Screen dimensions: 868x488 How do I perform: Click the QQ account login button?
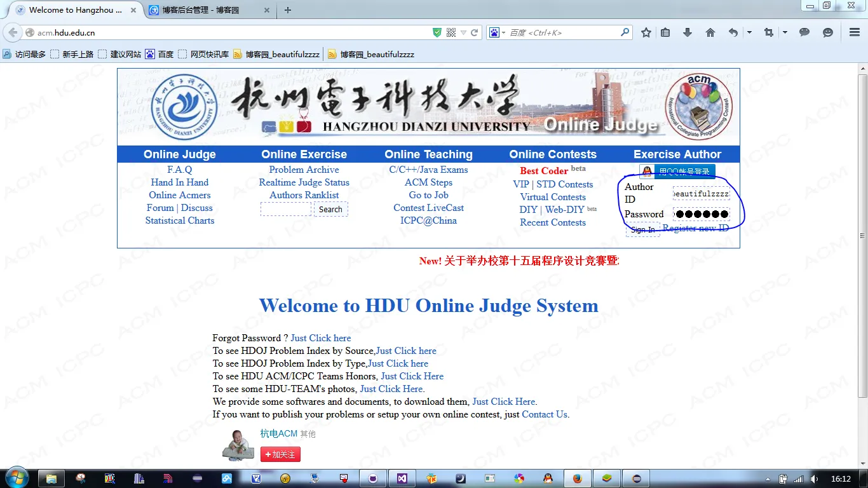(x=677, y=172)
